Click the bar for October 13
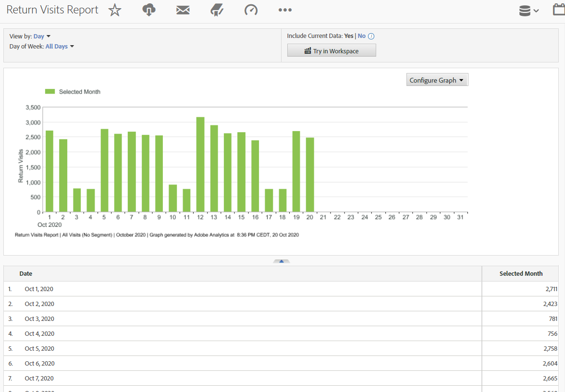This screenshot has height=392, width=565. click(x=214, y=169)
